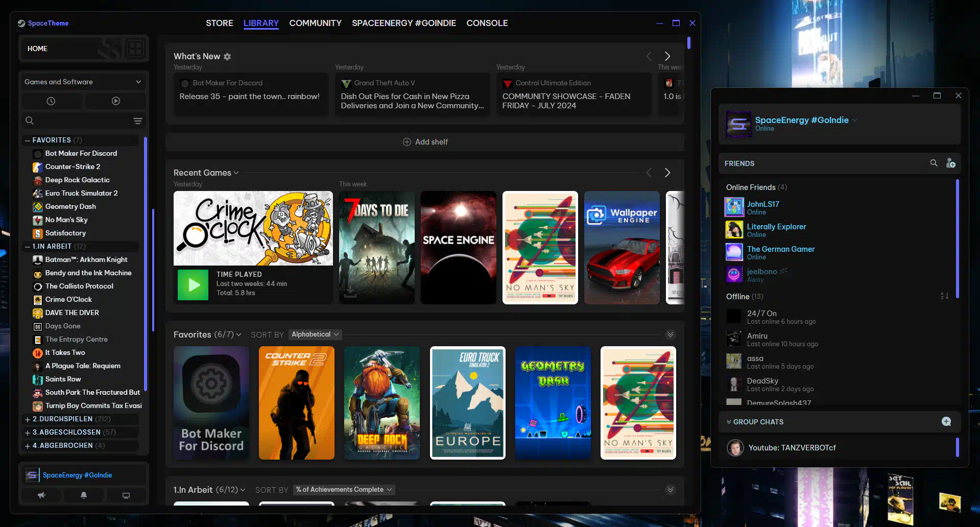The height and width of the screenshot is (527, 980).
Task: Sort library by recent activity clock icon
Action: [x=51, y=101]
